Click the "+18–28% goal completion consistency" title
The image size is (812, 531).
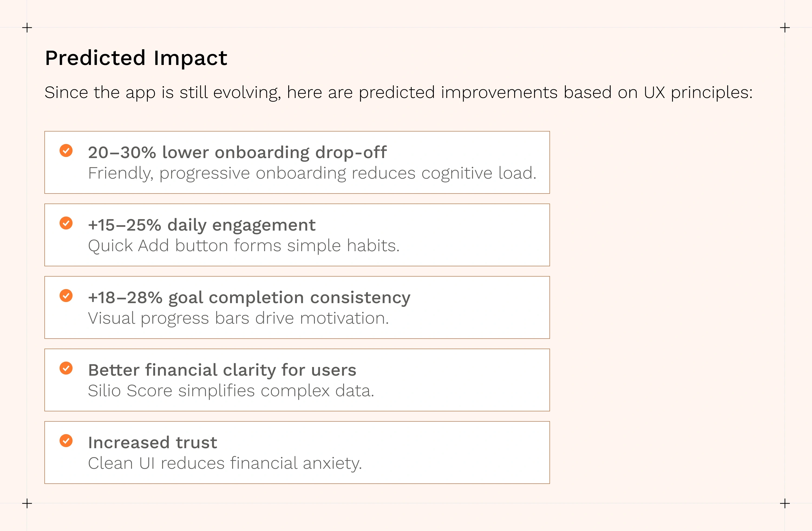pos(249,298)
